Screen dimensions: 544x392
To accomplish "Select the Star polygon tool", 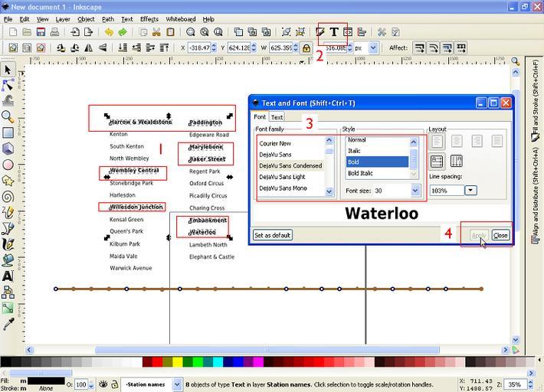I will click(x=8, y=181).
